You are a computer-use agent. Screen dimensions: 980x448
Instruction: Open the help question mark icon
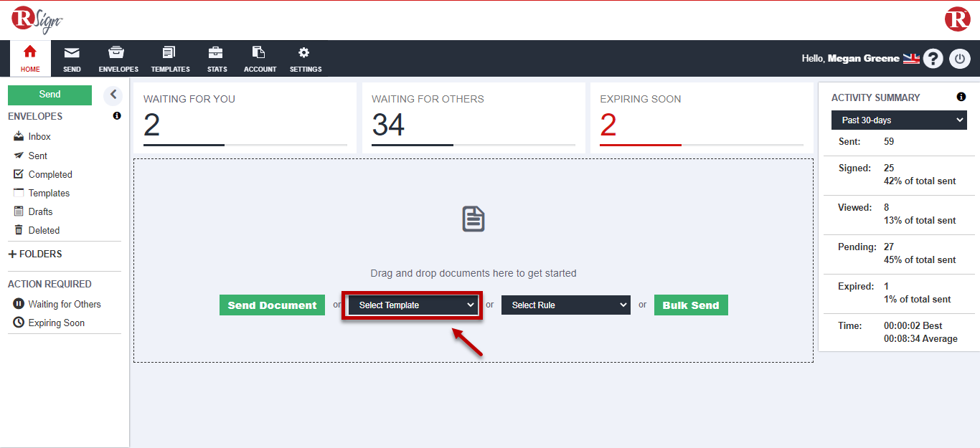pyautogui.click(x=933, y=59)
